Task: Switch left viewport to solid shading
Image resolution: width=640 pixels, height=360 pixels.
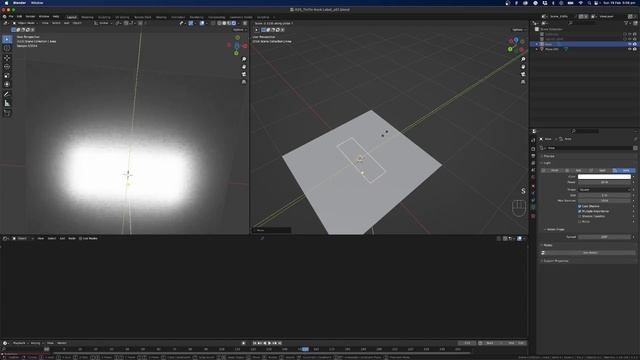Action: [x=224, y=23]
